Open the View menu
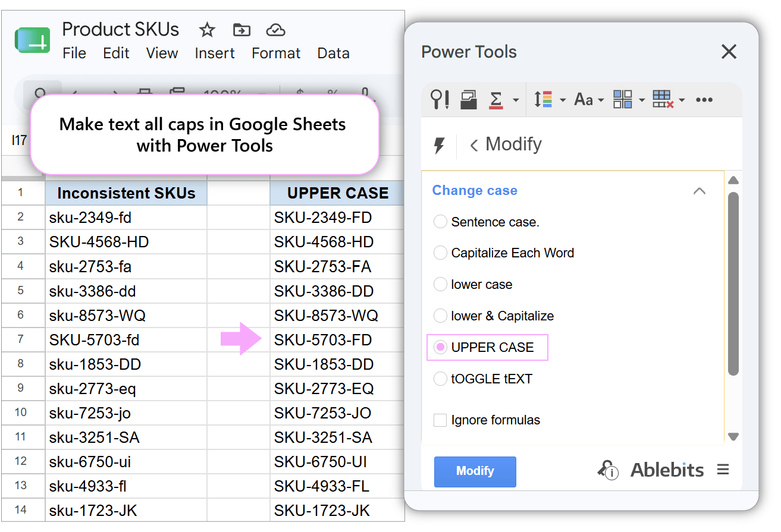Viewport: 781px width, 532px height. click(x=162, y=53)
